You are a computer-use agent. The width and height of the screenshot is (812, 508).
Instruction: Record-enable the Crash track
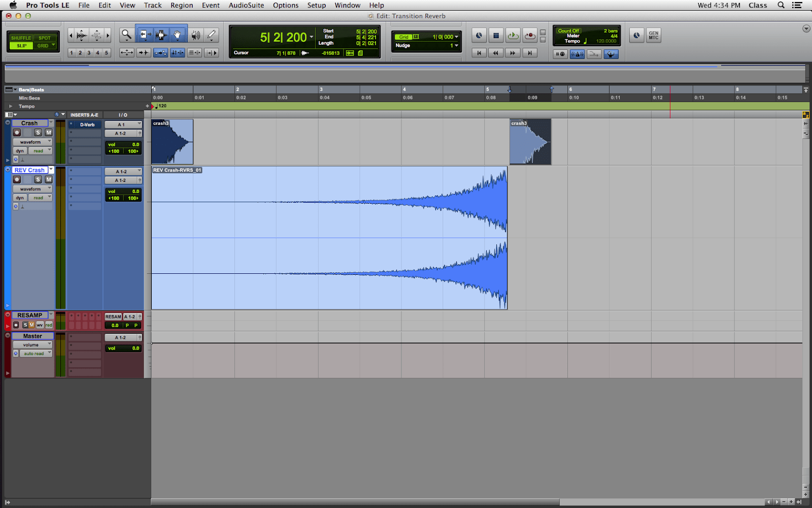(17, 133)
